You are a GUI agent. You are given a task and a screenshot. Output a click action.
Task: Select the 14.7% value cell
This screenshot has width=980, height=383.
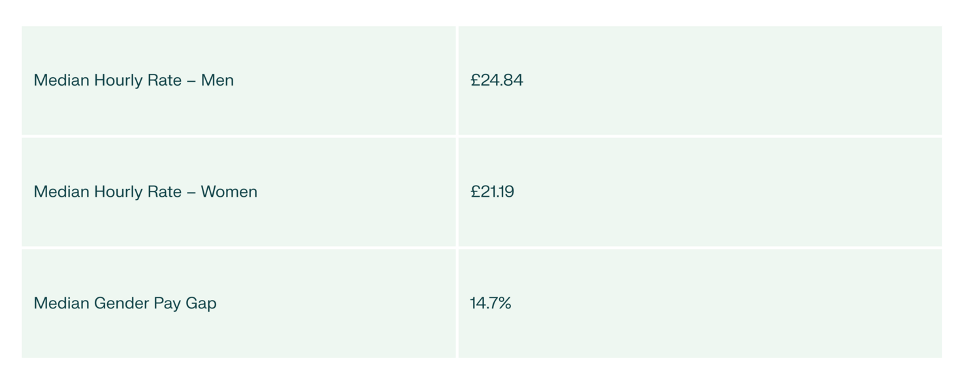click(x=490, y=303)
